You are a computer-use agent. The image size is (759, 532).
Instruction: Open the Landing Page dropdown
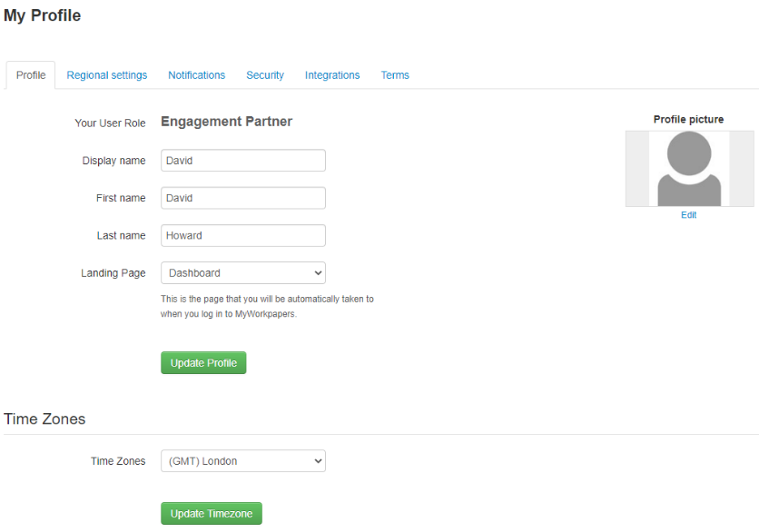point(242,272)
